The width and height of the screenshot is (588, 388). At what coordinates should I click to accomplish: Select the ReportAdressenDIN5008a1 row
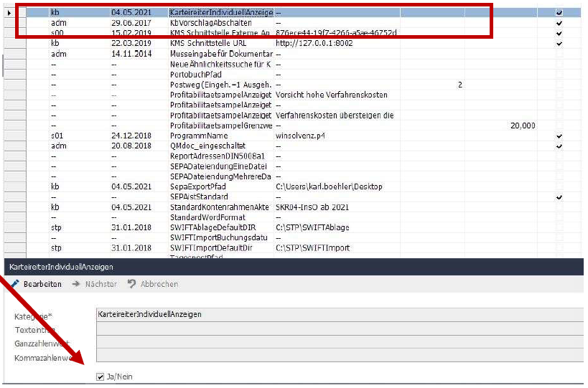coord(218,156)
